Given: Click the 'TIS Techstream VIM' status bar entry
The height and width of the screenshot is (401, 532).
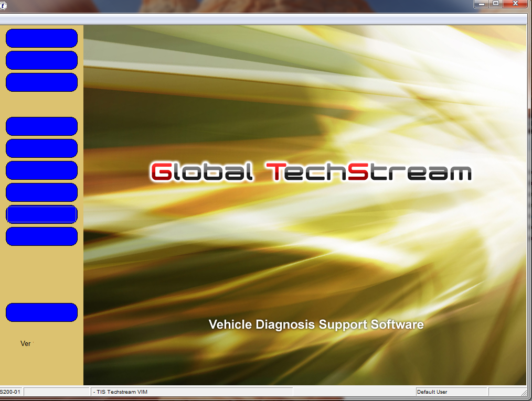Looking at the screenshot, I should pyautogui.click(x=192, y=392).
